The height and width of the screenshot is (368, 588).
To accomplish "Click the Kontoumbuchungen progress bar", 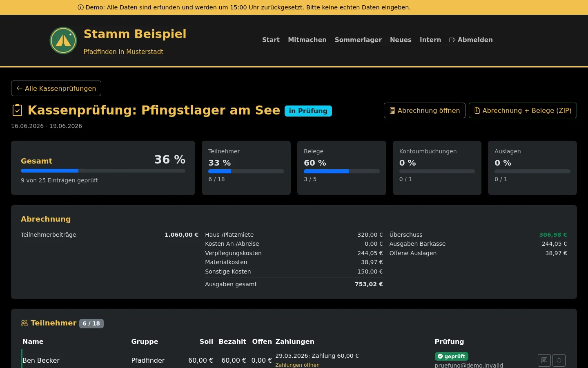I will click(x=437, y=171).
